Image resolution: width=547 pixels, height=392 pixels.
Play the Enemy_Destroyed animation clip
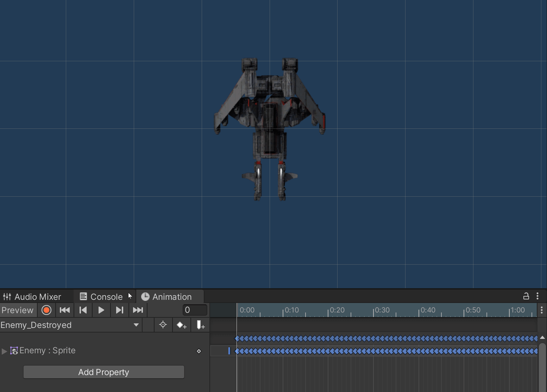(101, 310)
